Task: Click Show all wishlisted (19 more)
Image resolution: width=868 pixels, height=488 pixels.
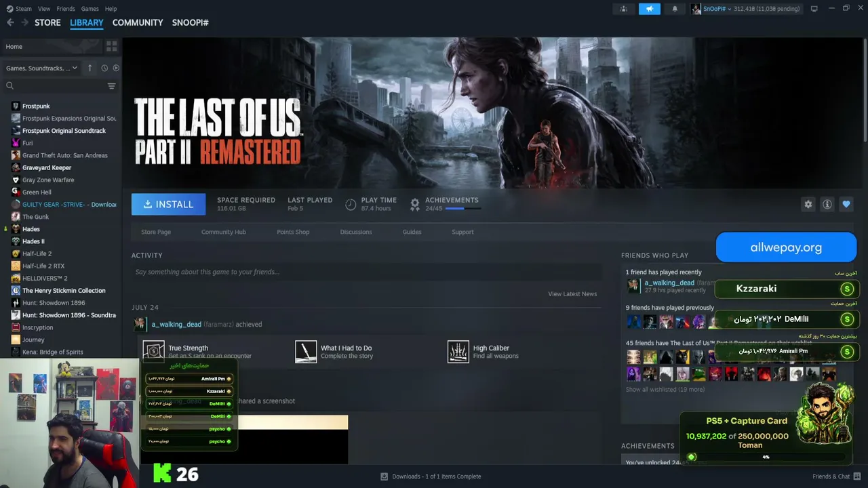Action: coord(665,390)
